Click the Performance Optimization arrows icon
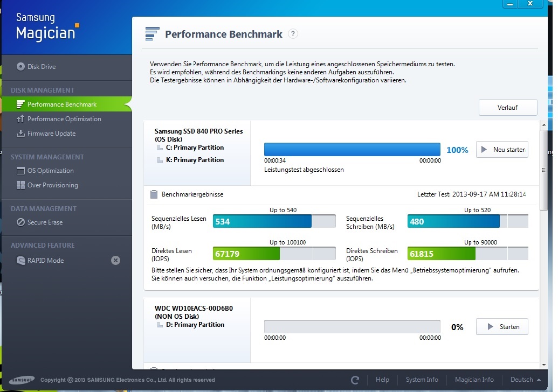The width and height of the screenshot is (558, 392). pyautogui.click(x=20, y=118)
